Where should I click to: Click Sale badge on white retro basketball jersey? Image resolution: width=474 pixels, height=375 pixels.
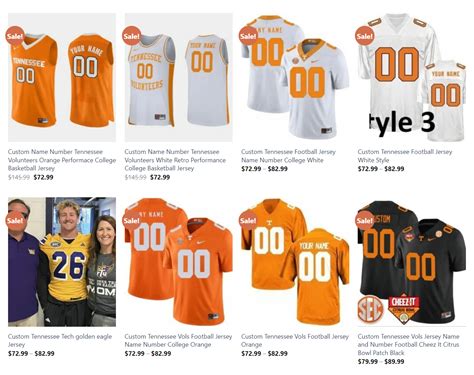pyautogui.click(x=131, y=36)
